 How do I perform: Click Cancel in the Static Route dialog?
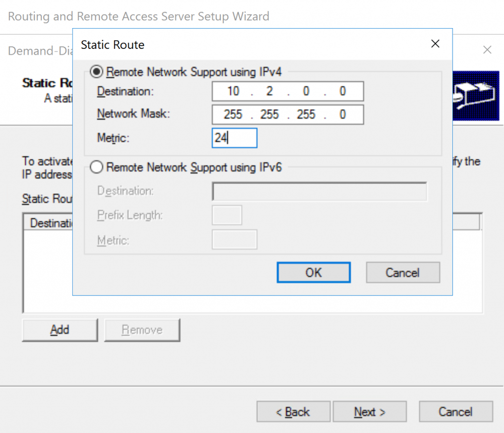point(403,272)
